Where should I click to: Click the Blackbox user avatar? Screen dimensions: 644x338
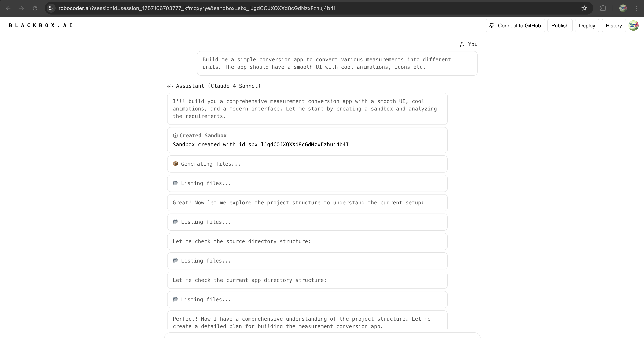(634, 26)
